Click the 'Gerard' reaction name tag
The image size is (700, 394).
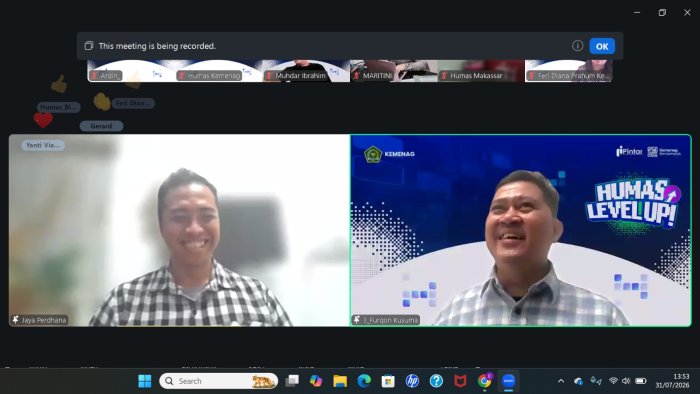coord(101,126)
